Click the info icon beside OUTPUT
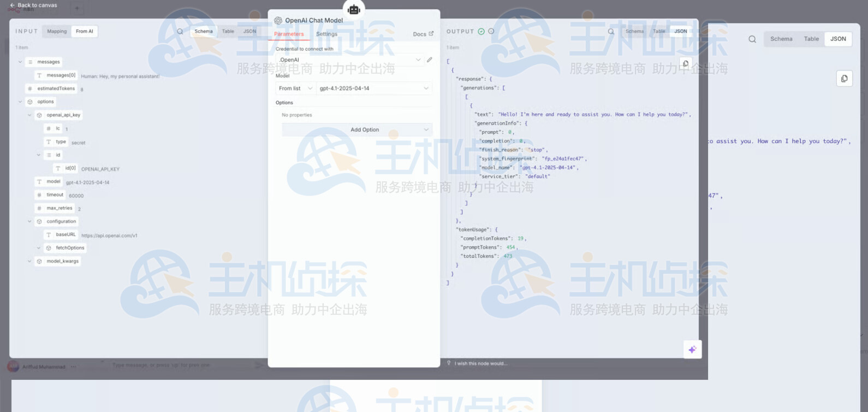This screenshot has width=868, height=412. (491, 31)
